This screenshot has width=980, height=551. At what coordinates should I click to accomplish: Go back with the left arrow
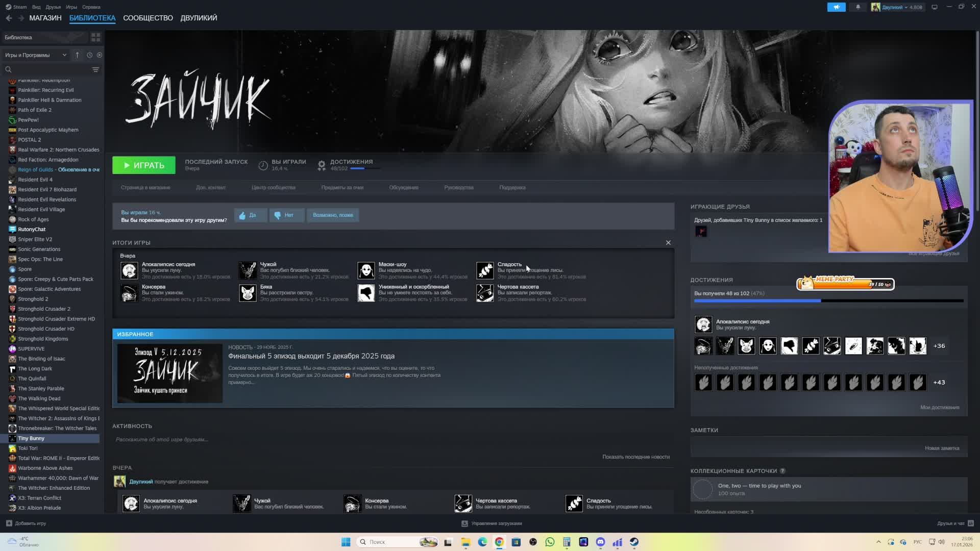9,18
